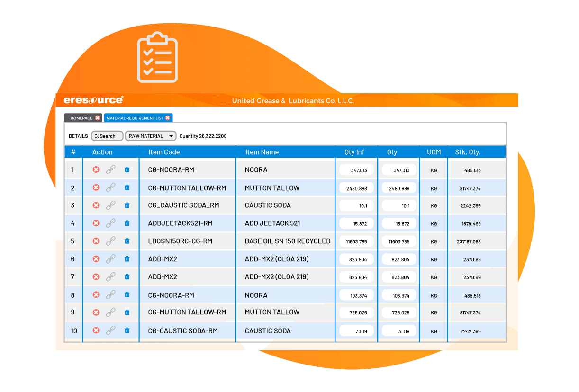Delete CAUSTIC SODA row 3 with trash icon
This screenshot has width=579, height=392.
[127, 205]
